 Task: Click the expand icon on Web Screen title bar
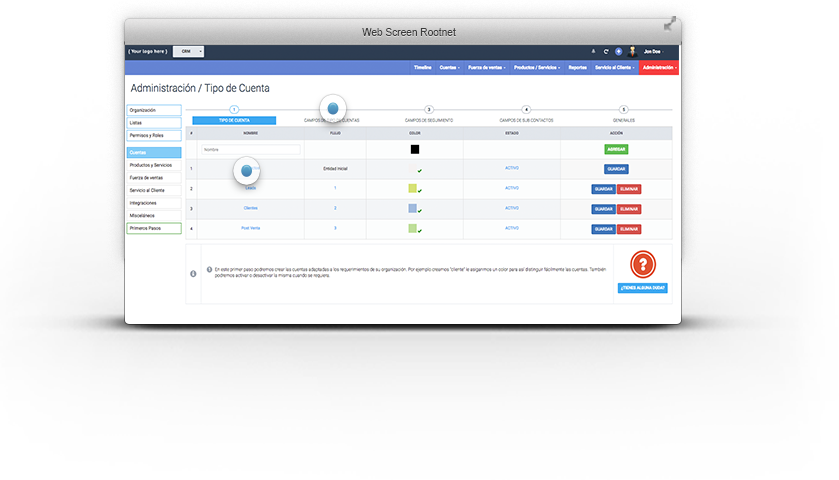[x=671, y=24]
